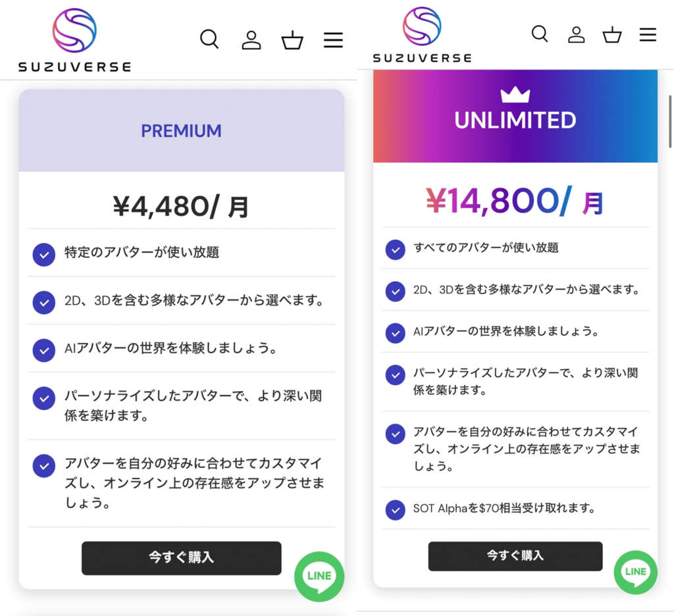Viewport: 674px width, 616px height.
Task: Click checkmark beside SOT Alpha $70 feature
Action: [395, 509]
